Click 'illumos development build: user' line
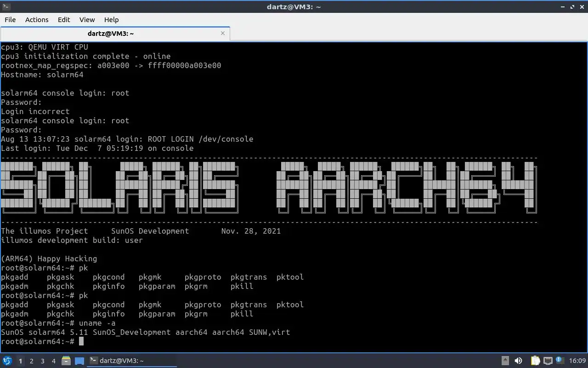This screenshot has width=588, height=368. point(72,240)
